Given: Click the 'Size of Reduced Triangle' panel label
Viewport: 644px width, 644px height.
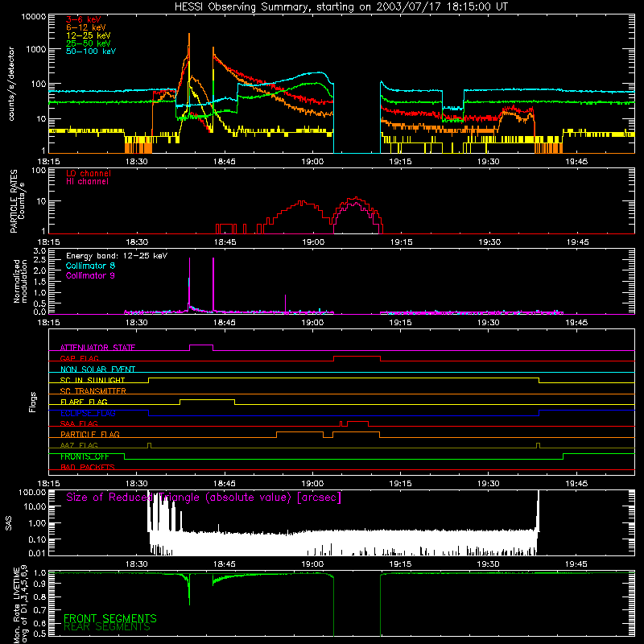Looking at the screenshot, I should pyautogui.click(x=204, y=497).
